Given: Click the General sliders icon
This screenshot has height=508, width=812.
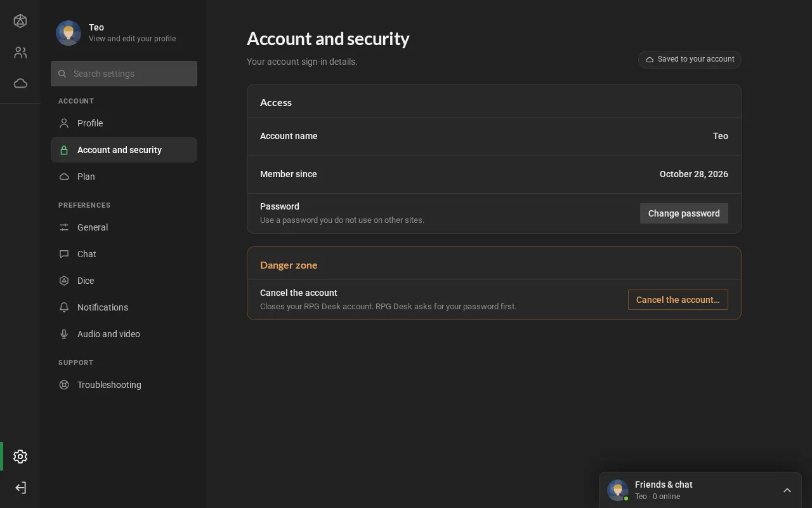Looking at the screenshot, I should pos(64,227).
